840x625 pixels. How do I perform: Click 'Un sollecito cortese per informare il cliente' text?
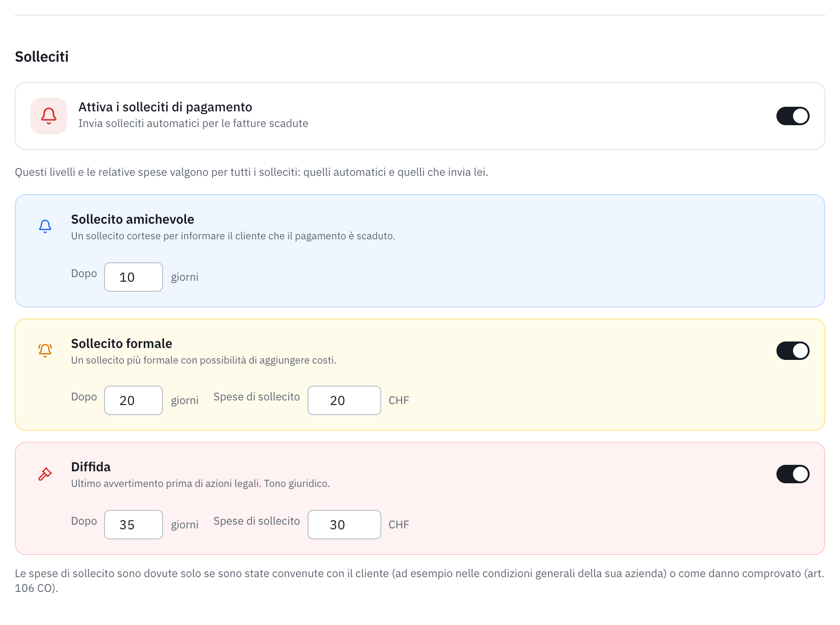[x=233, y=236]
